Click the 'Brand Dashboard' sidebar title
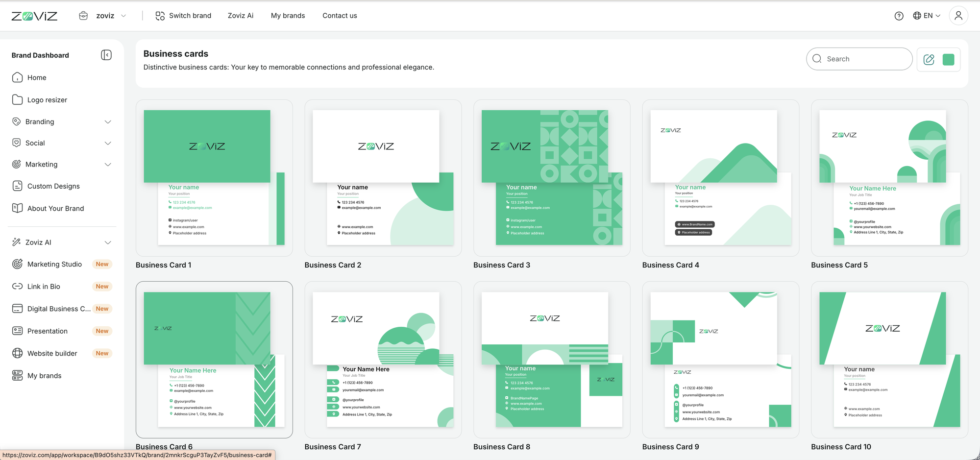Viewport: 980px width, 460px height. (40, 55)
